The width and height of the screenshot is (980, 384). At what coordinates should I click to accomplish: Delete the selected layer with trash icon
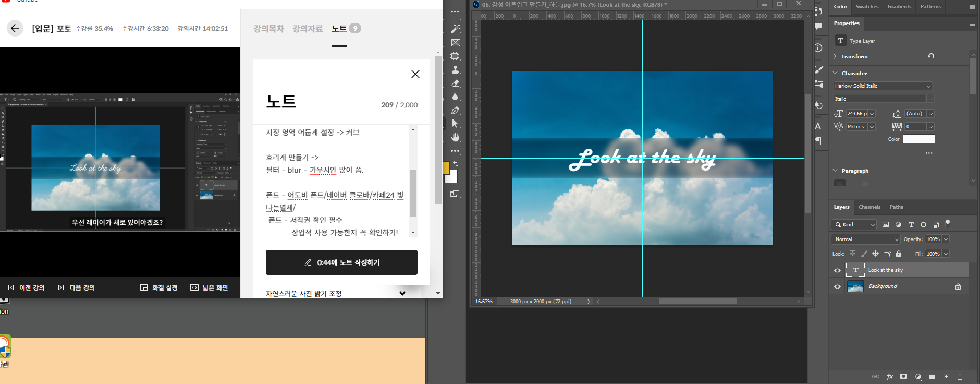(960, 376)
